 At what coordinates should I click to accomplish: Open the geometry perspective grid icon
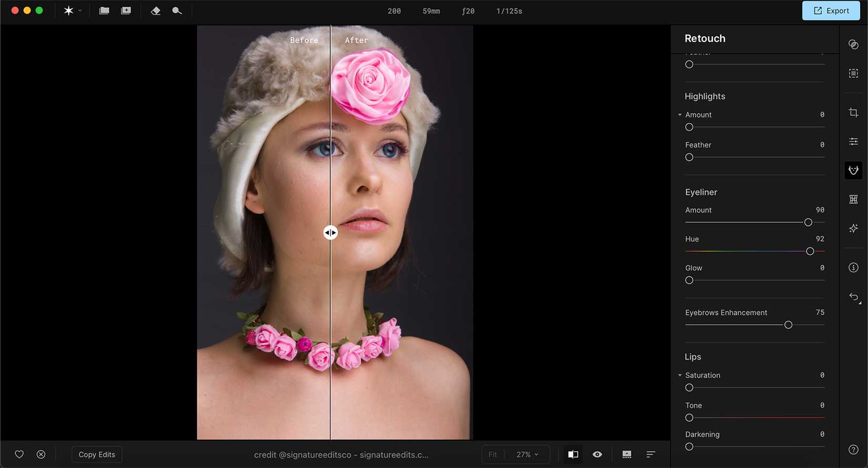click(x=853, y=199)
